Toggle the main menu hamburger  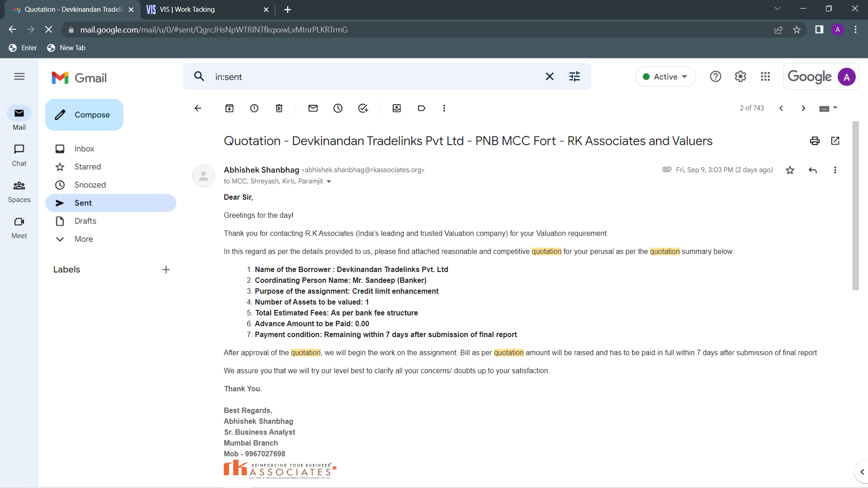pyautogui.click(x=19, y=77)
